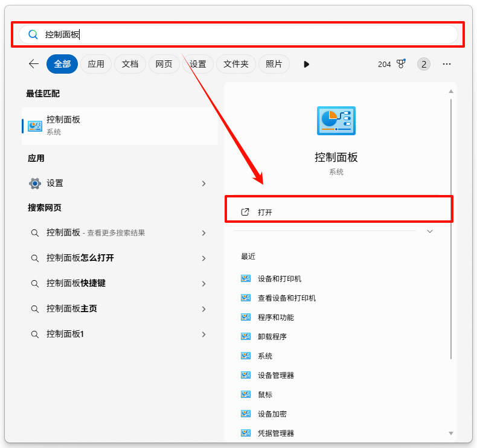Open recent item 设备管理器
Viewport: 477px width, 448px height.
pos(275,375)
